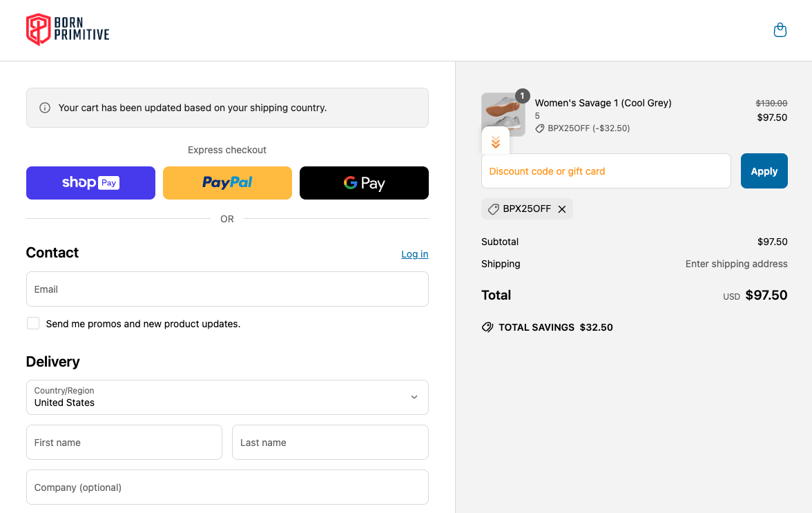Click the info icon in cart notice
812x513 pixels.
tap(45, 108)
